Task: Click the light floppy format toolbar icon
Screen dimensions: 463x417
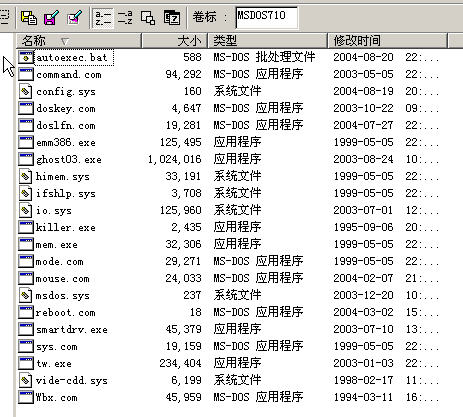Action: pyautogui.click(x=75, y=17)
